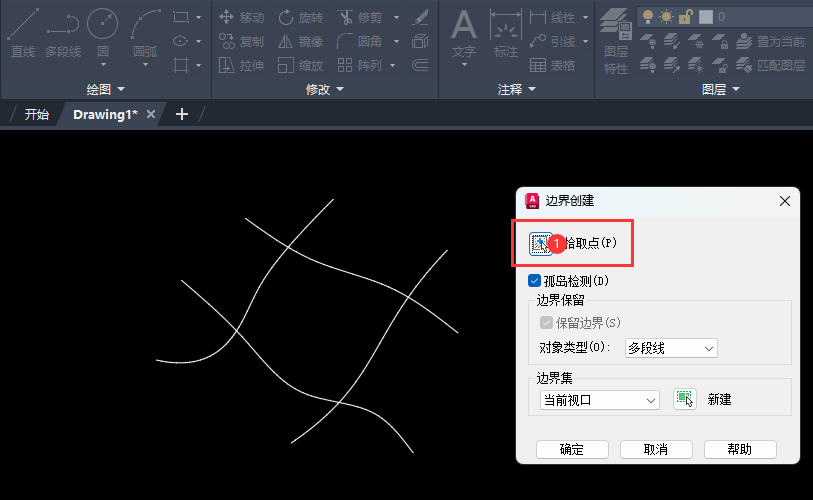Expand the 绘图 panel

(x=106, y=89)
